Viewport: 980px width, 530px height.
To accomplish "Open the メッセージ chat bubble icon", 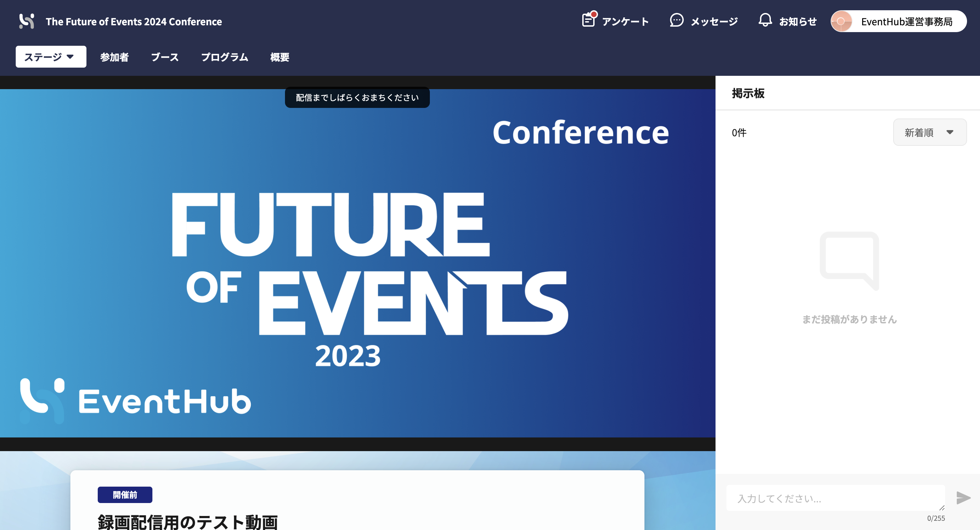I will [x=677, y=20].
